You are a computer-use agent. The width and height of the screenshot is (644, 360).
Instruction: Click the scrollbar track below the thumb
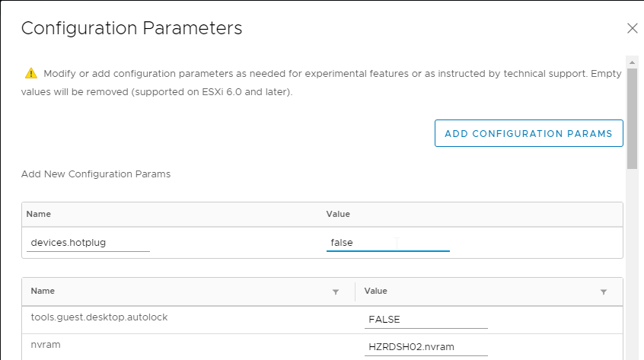click(632, 263)
